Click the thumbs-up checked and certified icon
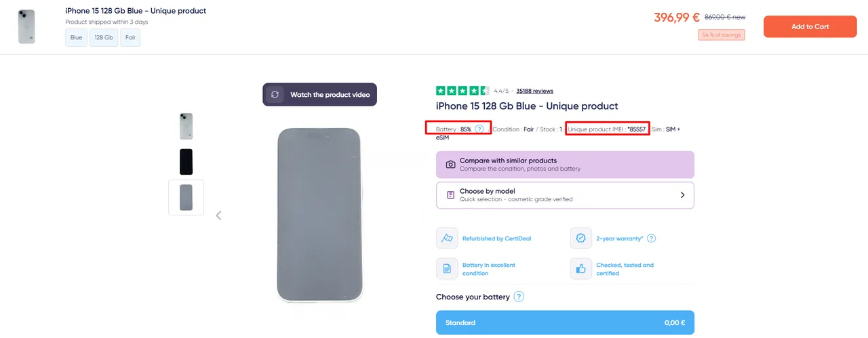The image size is (868, 338). click(x=580, y=269)
